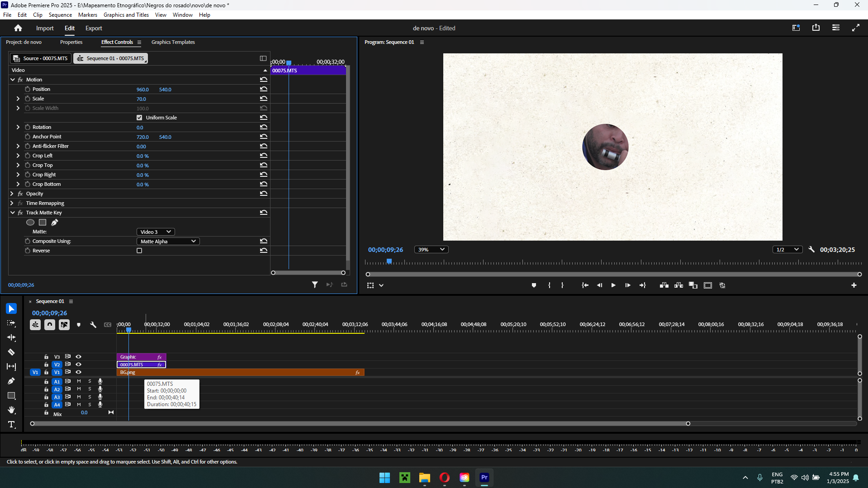Screen dimensions: 868x488
Task: Click the timecode field showing 00;00;09;26
Action: [x=49, y=313]
